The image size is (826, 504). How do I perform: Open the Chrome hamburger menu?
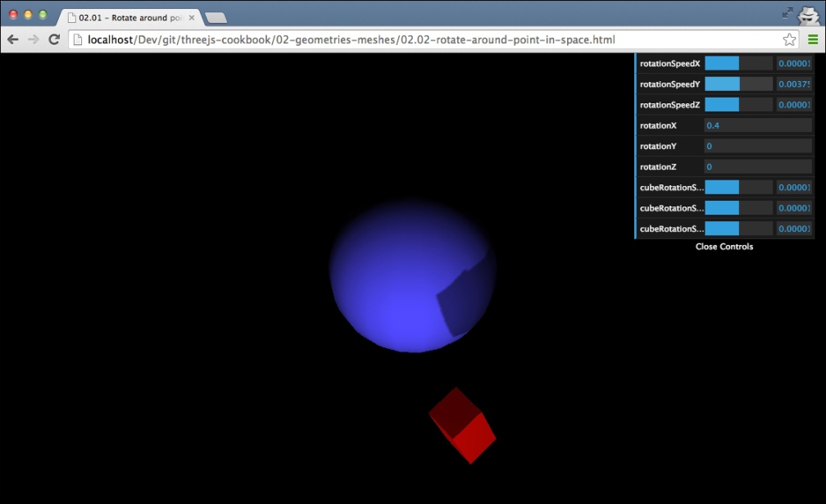coord(813,39)
